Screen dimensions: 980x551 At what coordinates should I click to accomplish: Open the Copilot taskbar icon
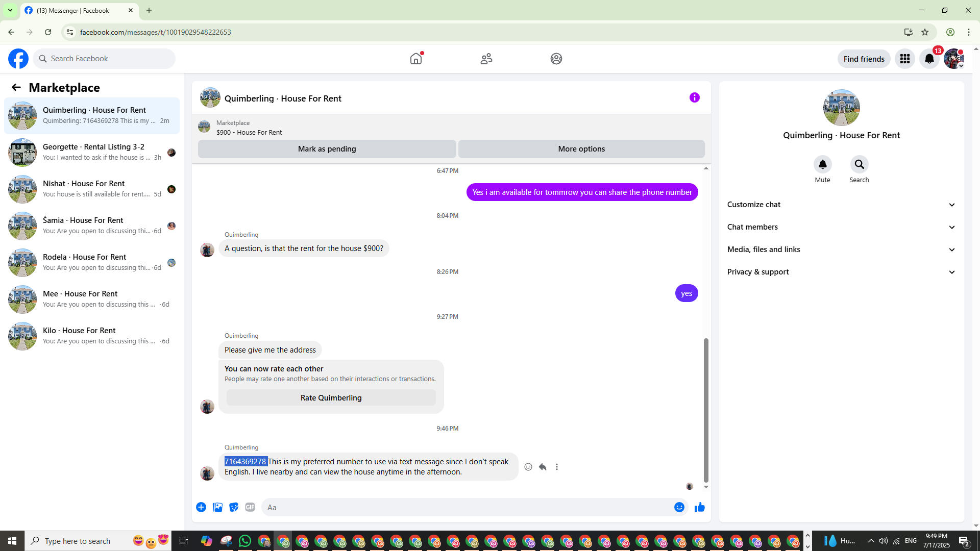tap(207, 541)
